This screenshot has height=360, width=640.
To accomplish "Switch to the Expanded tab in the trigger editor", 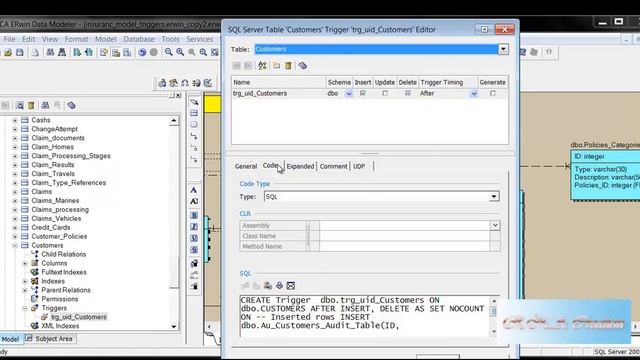I will point(300,166).
